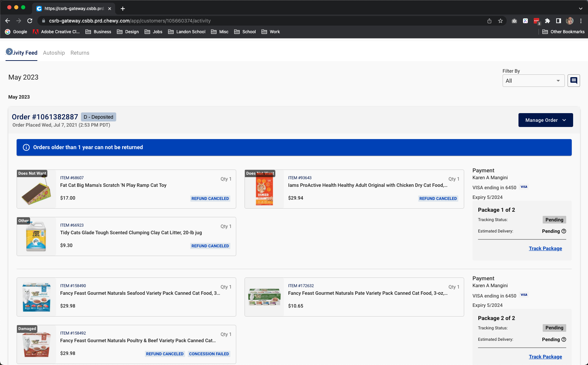The width and height of the screenshot is (588, 365).
Task: Click the lock icon in the address bar
Action: 43,21
